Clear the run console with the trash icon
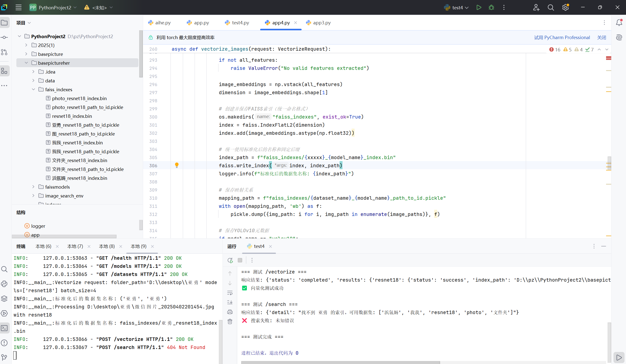 [x=230, y=321]
